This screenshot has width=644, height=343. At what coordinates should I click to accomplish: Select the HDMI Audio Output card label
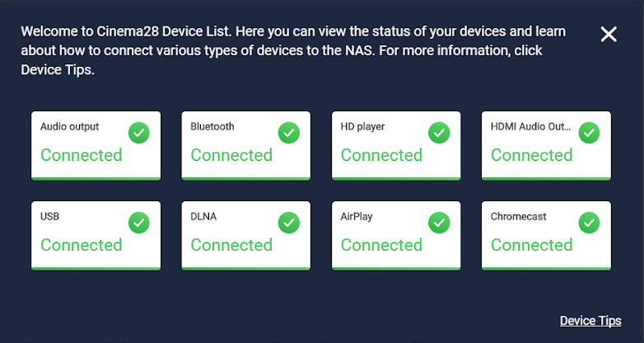pos(530,127)
